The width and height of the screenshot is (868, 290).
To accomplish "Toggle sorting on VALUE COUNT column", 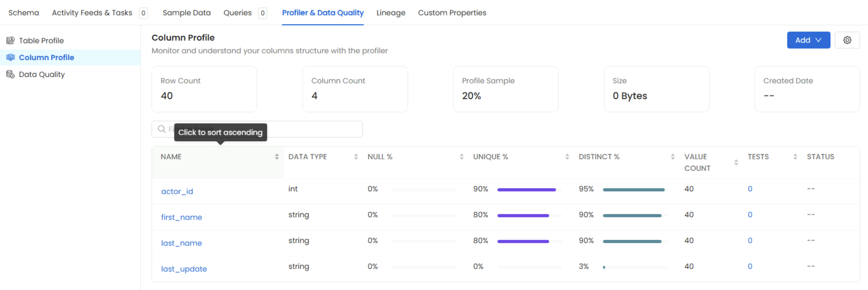I will pos(736,162).
